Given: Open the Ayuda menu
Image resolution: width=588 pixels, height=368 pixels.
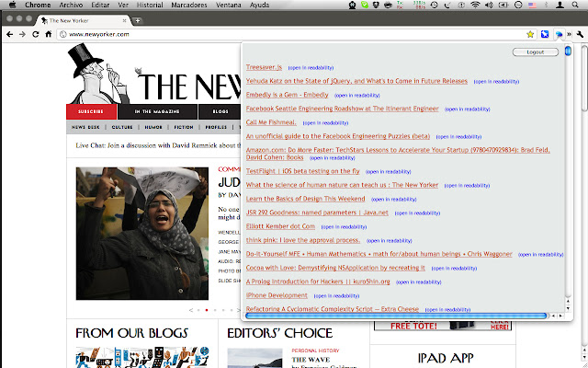Looking at the screenshot, I should coord(259,5).
